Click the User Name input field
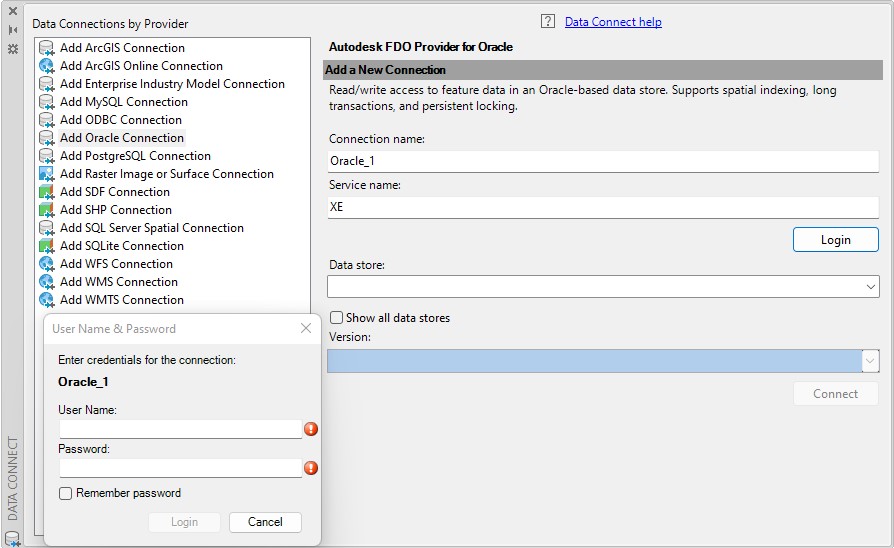This screenshot has height=548, width=894. click(180, 429)
